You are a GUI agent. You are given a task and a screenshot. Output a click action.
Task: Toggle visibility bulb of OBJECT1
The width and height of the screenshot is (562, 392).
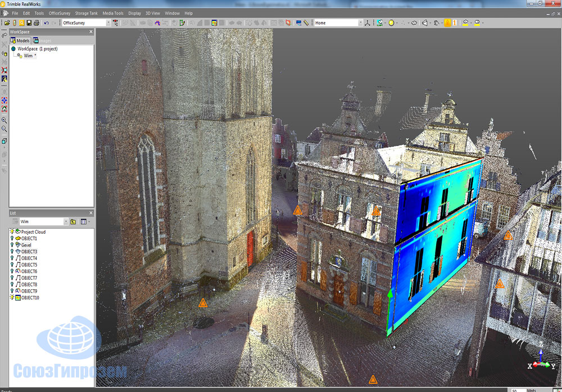point(12,238)
